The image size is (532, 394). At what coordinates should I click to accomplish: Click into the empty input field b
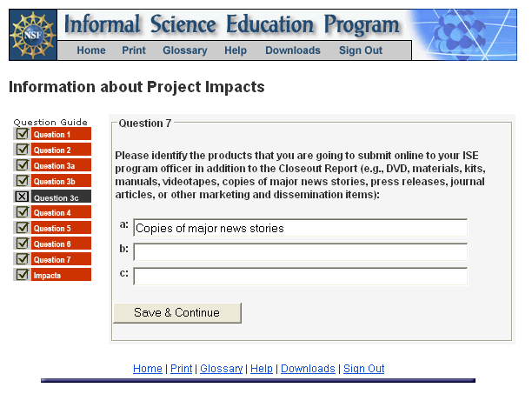tap(300, 252)
